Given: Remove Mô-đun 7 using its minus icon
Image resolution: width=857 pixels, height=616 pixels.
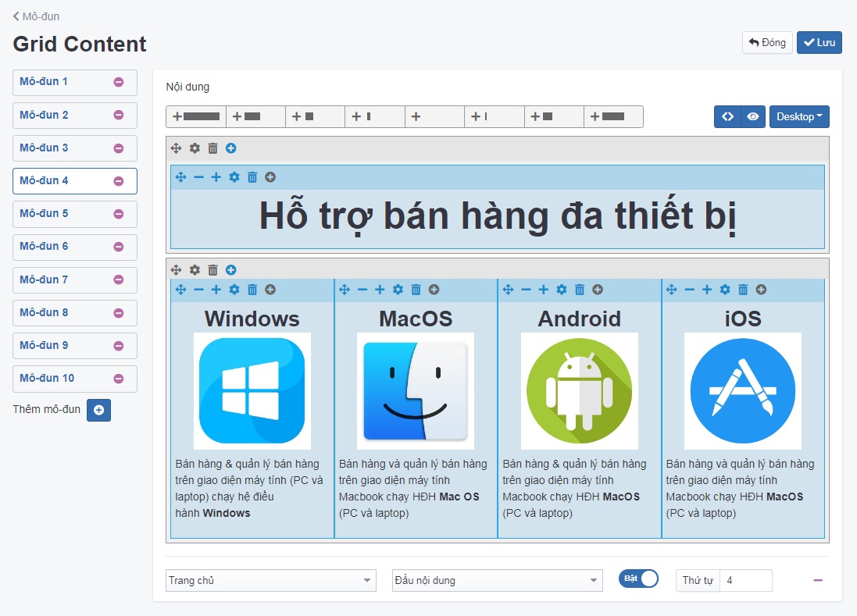Looking at the screenshot, I should (119, 280).
